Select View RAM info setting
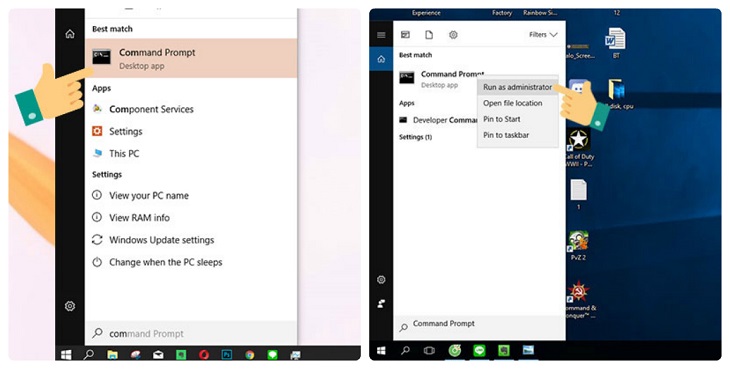This screenshot has width=730, height=369. [131, 218]
